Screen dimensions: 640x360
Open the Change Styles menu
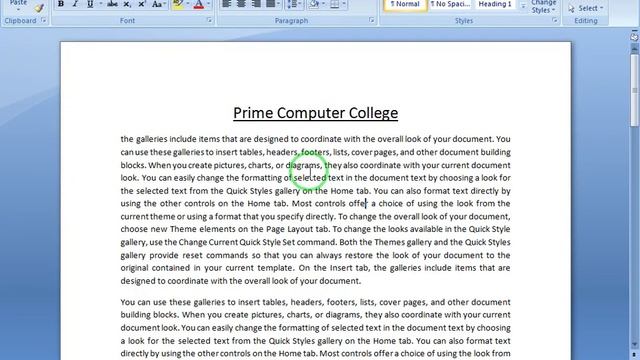(543, 7)
